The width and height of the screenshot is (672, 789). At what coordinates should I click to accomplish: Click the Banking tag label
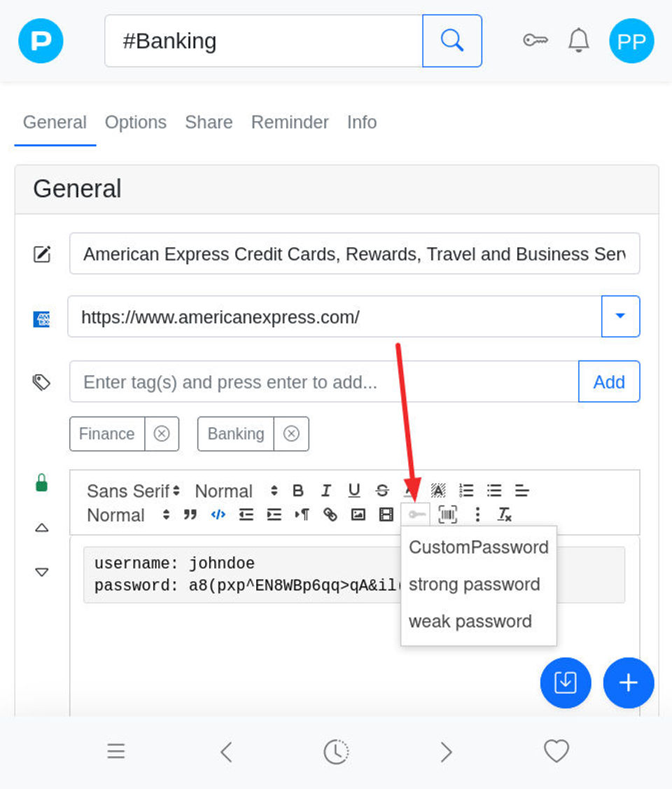coord(236,434)
